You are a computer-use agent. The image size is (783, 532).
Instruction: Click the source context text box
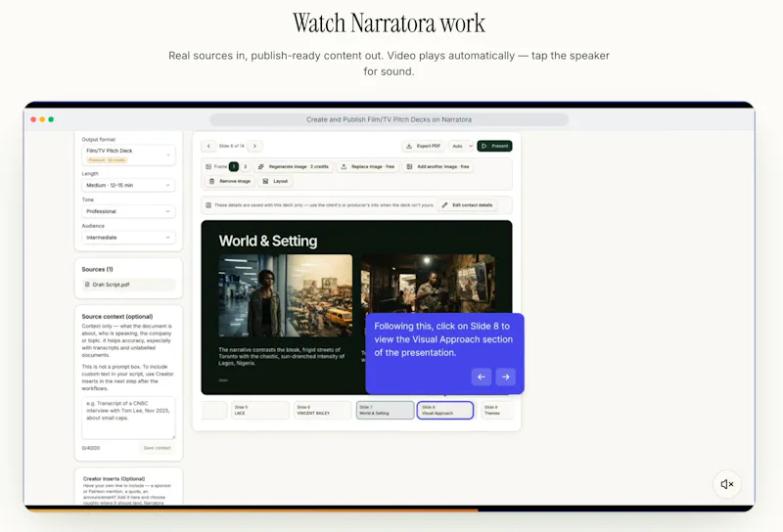(128, 418)
